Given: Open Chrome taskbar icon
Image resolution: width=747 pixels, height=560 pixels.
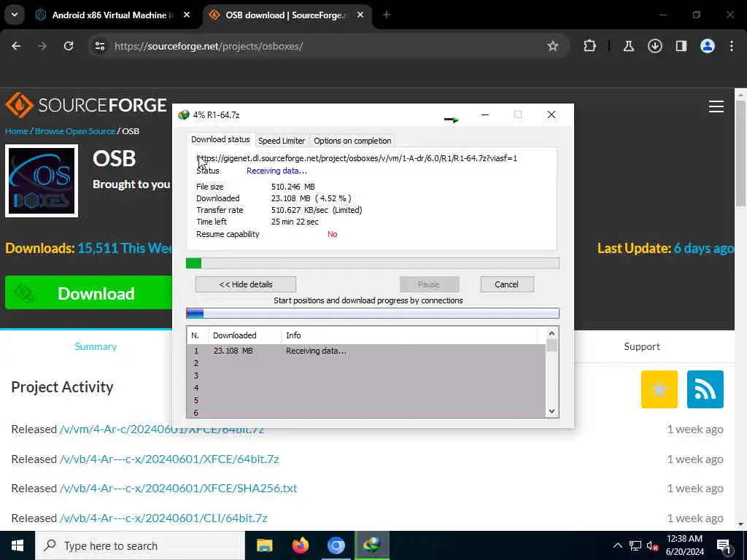Looking at the screenshot, I should pyautogui.click(x=336, y=545).
